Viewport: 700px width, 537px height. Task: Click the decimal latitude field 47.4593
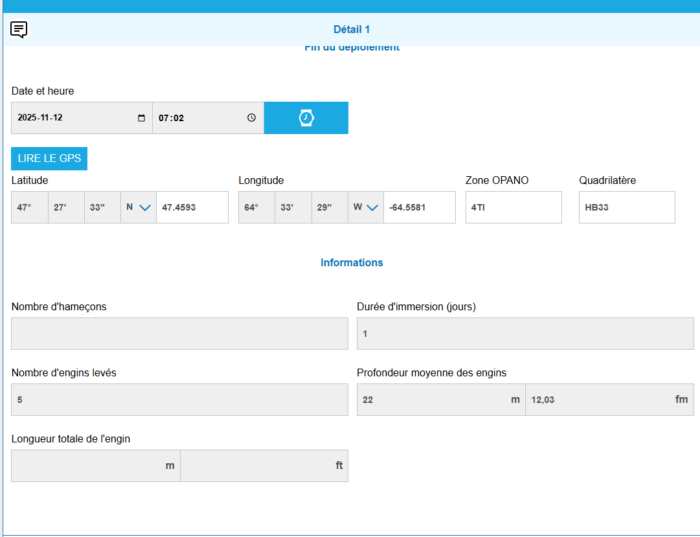pos(192,208)
